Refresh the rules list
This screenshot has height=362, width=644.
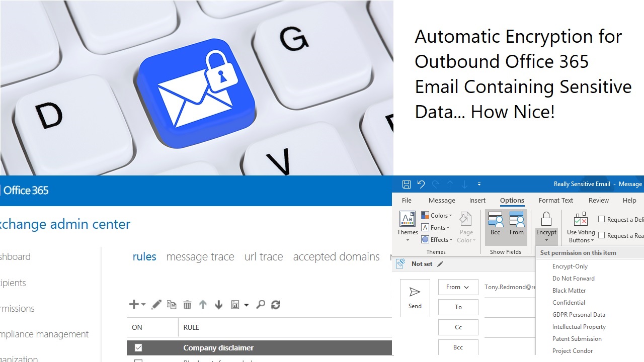coord(276,304)
